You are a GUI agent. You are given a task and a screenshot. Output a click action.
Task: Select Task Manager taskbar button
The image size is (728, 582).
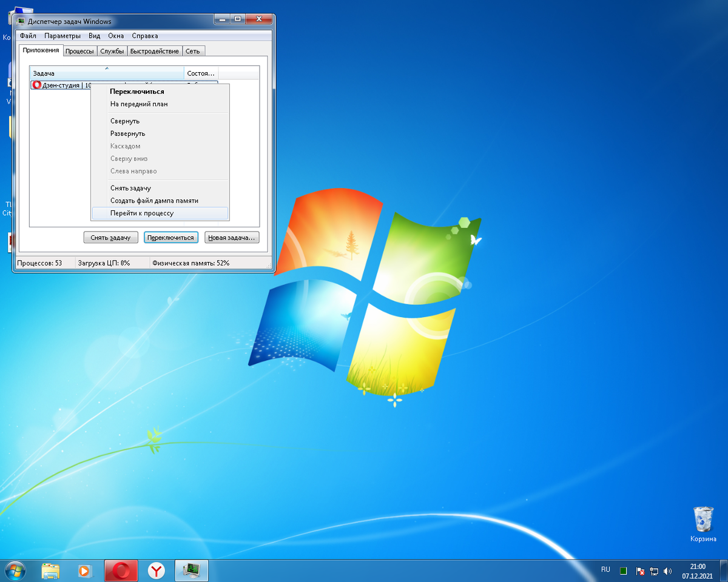point(192,570)
